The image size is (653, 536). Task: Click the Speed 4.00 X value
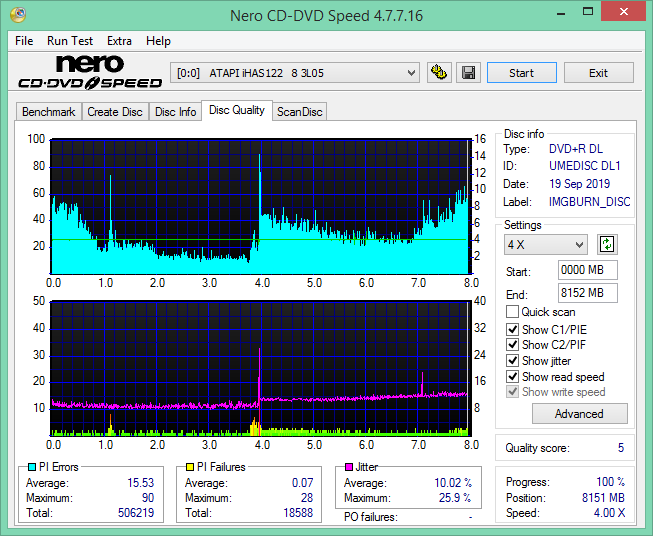pos(609,513)
